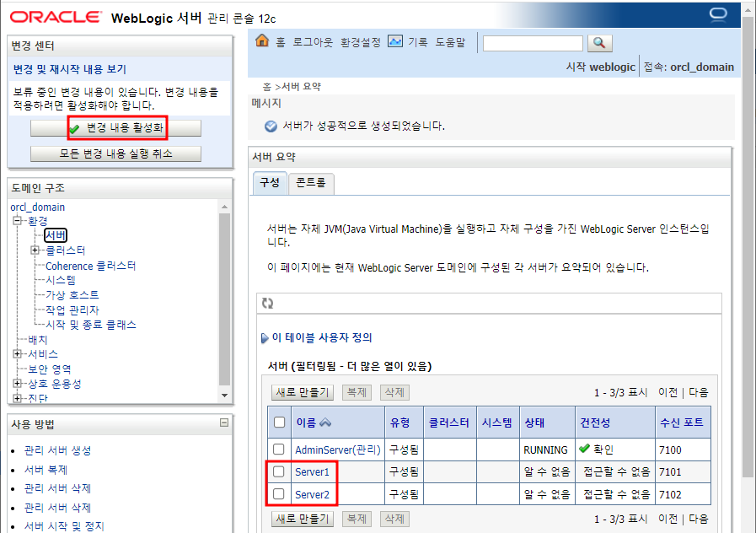
Task: Select 배치 in the domain tree
Action: 38,340
